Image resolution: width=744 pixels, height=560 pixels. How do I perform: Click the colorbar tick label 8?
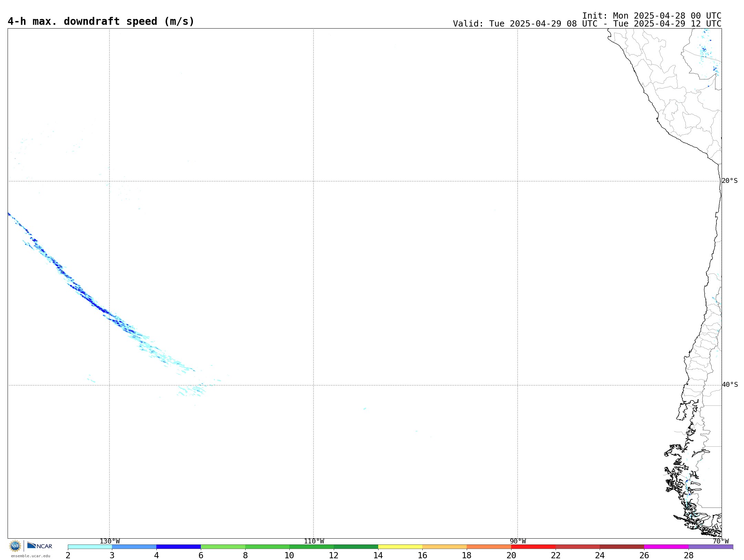pos(245,555)
